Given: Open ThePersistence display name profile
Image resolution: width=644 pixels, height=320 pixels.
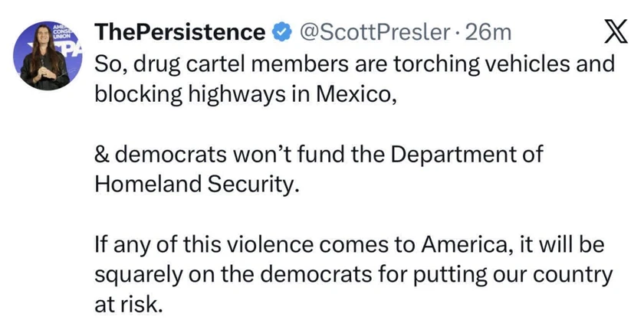Looking at the screenshot, I should (179, 32).
